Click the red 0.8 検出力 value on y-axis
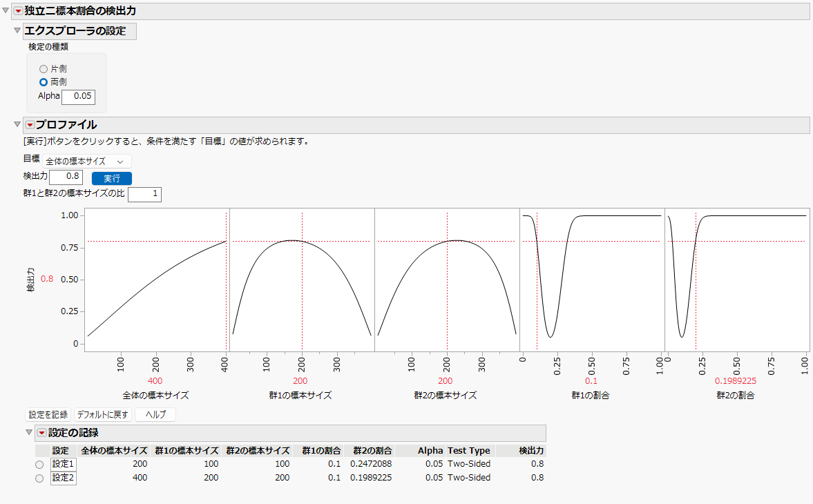 [47, 279]
